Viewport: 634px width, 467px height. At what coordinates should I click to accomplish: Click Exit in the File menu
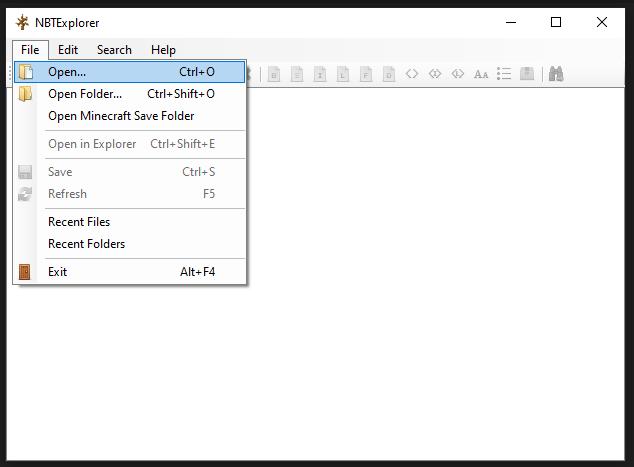coord(58,272)
